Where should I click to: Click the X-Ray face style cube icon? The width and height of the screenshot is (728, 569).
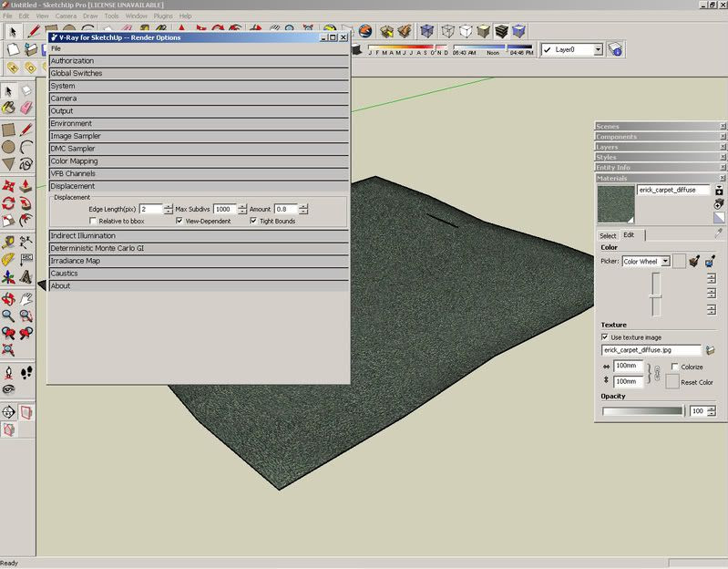tap(426, 31)
